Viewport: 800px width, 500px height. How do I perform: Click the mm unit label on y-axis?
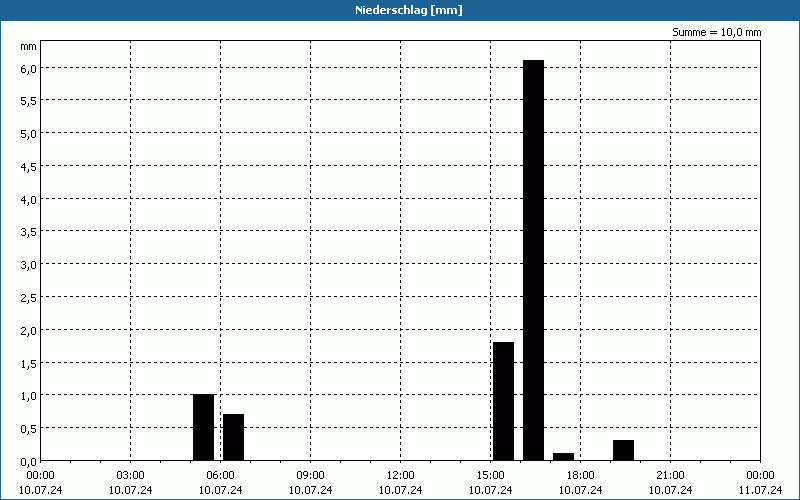pos(28,46)
